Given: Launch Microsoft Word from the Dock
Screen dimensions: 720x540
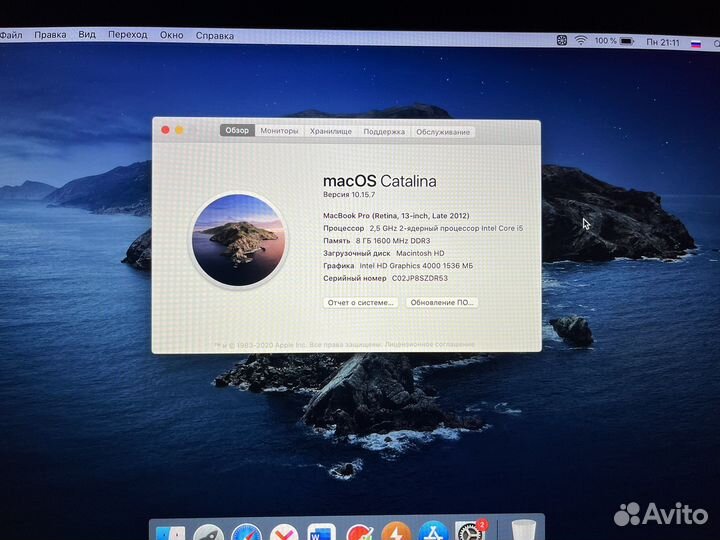Looking at the screenshot, I should pos(321,533).
